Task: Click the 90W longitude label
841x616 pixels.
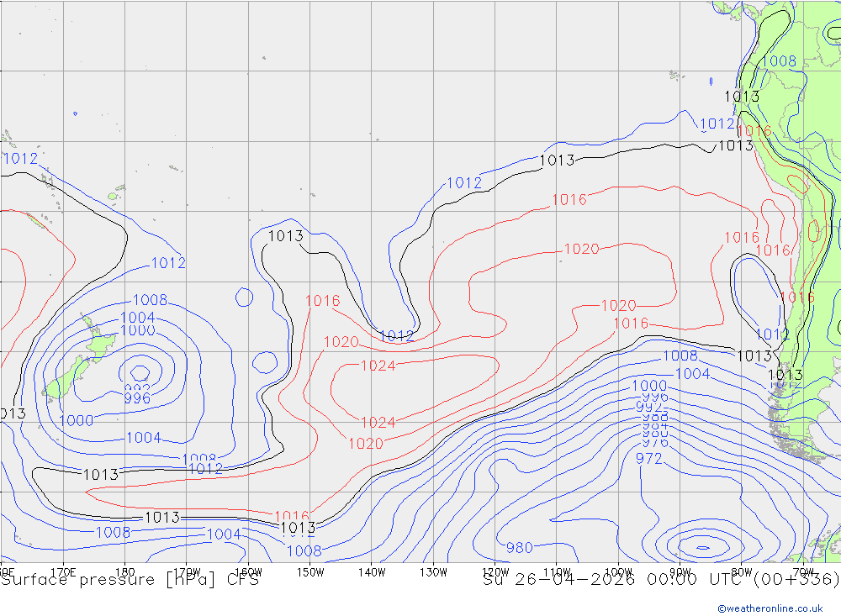Action: tap(680, 572)
